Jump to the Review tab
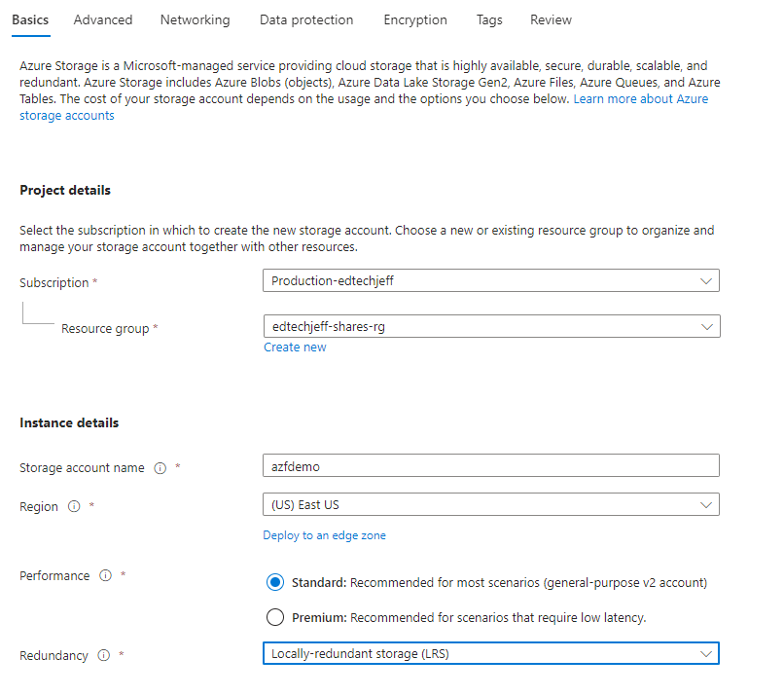784x695 pixels. click(x=551, y=19)
